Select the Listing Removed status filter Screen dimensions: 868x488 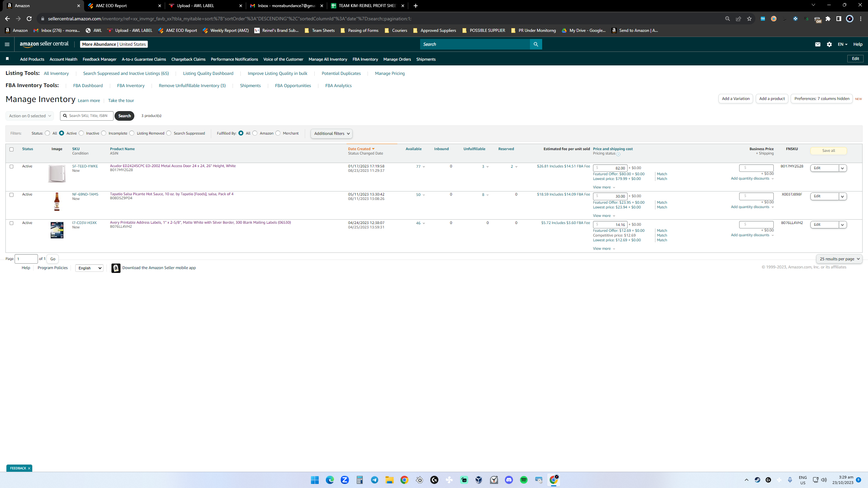[132, 133]
